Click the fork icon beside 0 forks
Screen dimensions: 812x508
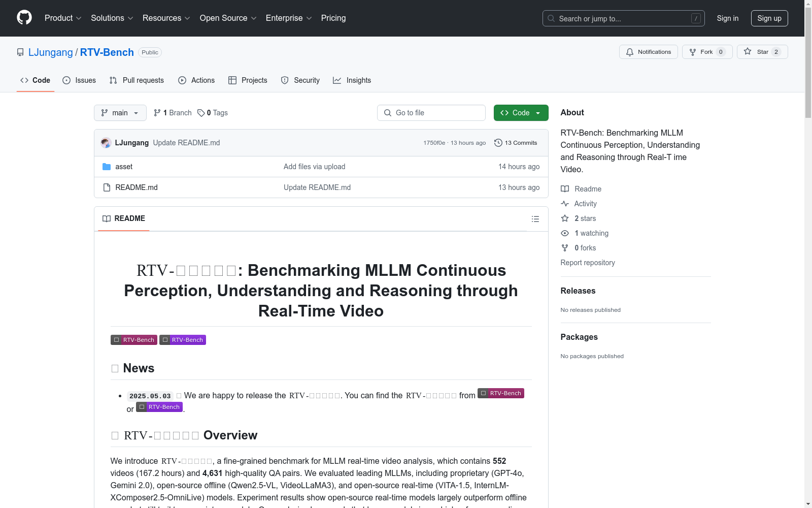click(565, 248)
